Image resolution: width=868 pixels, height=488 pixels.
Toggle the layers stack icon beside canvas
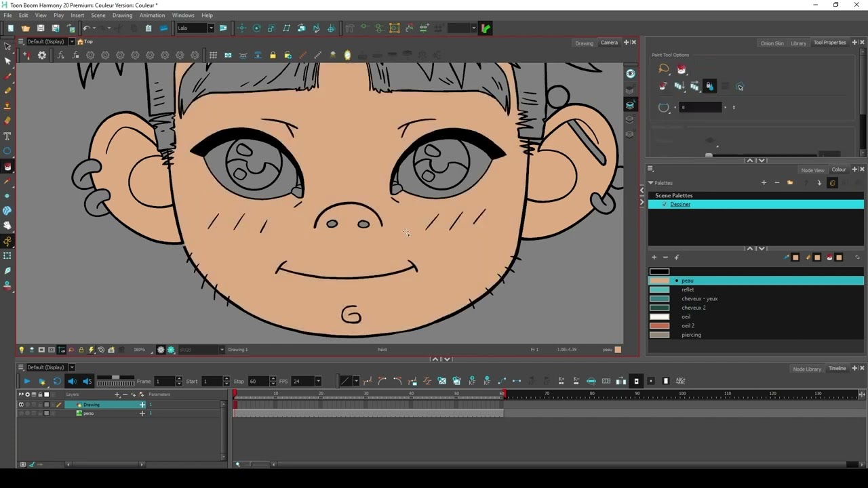(x=630, y=104)
